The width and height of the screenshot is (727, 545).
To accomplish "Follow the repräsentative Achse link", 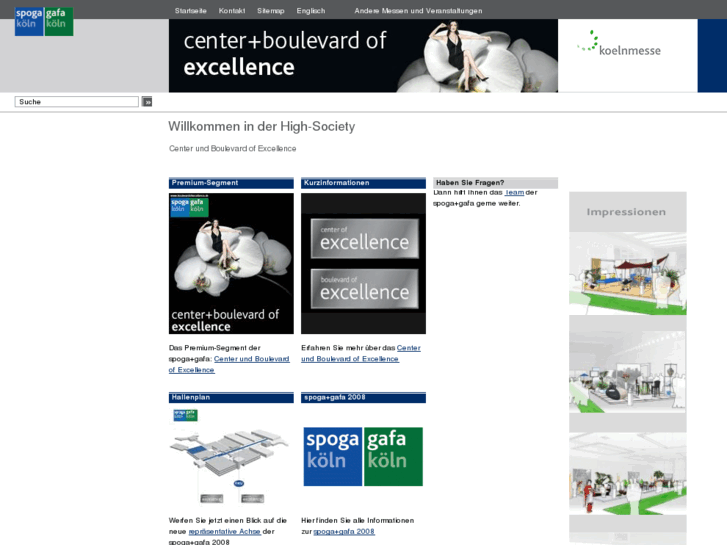I will tap(225, 532).
